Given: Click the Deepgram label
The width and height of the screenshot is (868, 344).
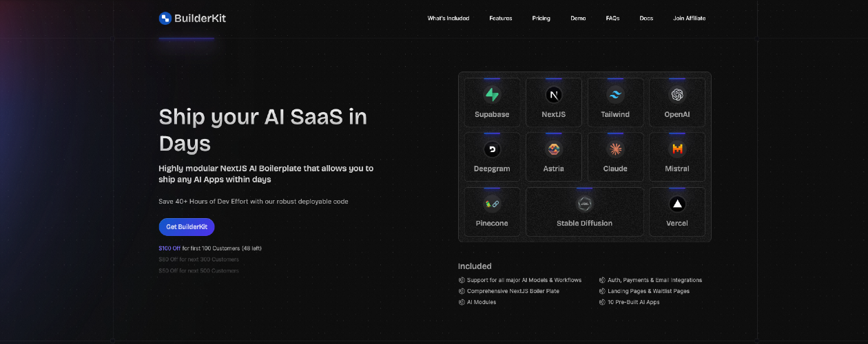Looking at the screenshot, I should coord(492,169).
